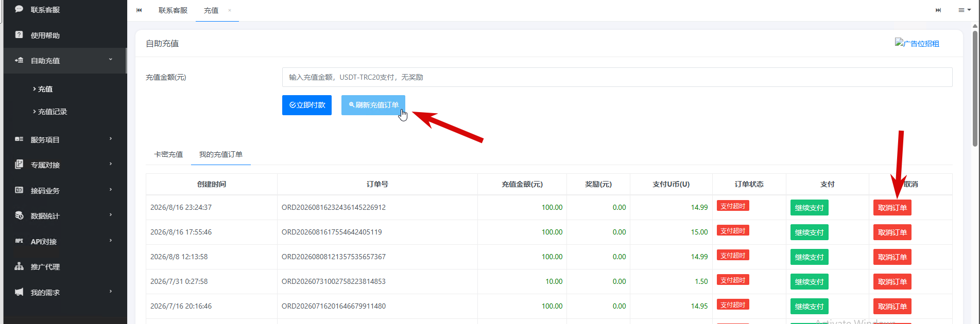Click the 1.50 U币 value
Screen dimensions: 980x324
point(701,281)
